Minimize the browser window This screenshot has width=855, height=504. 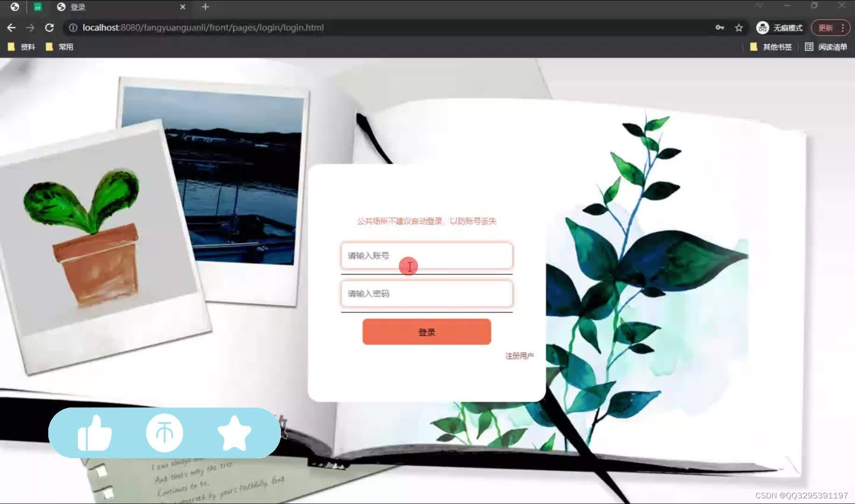coord(787,6)
